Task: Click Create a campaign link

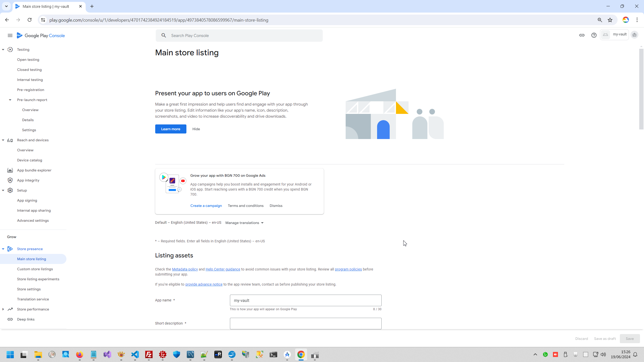Action: point(206,206)
